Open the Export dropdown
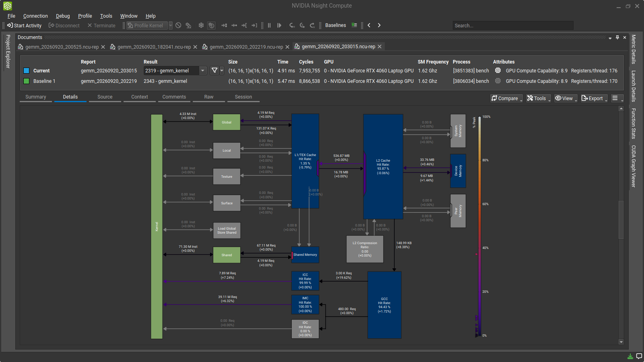This screenshot has height=362, width=644. click(594, 99)
